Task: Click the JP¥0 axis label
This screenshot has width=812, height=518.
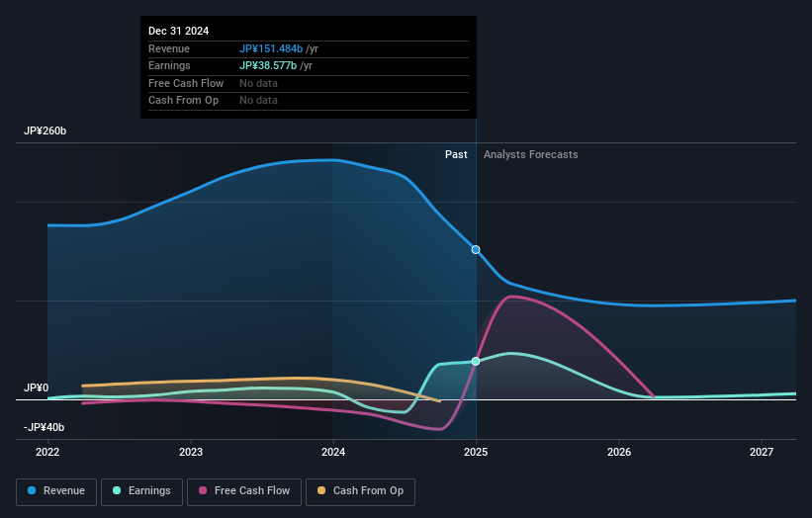Action: [37, 388]
